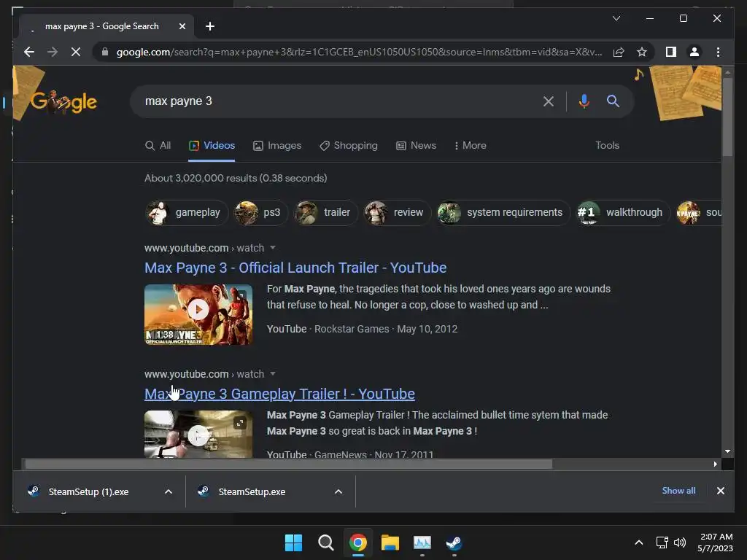The image size is (747, 560).
Task: Open the tab search chevron in title bar
Action: [x=616, y=18]
